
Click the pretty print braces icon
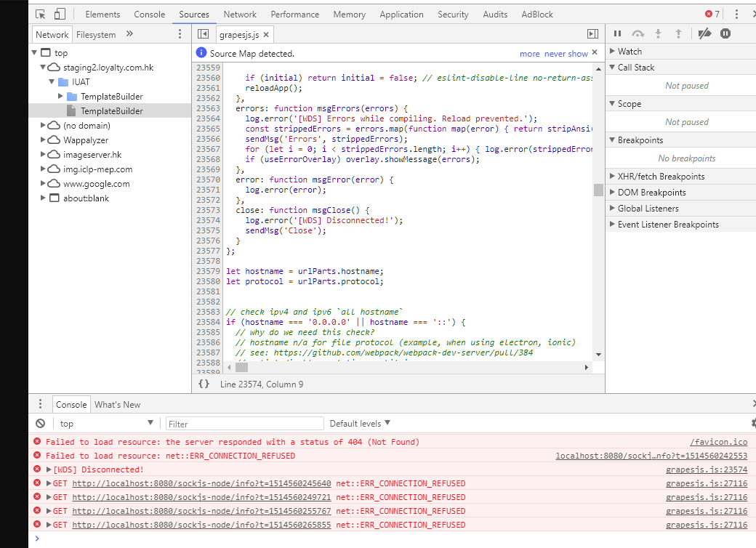pos(204,384)
